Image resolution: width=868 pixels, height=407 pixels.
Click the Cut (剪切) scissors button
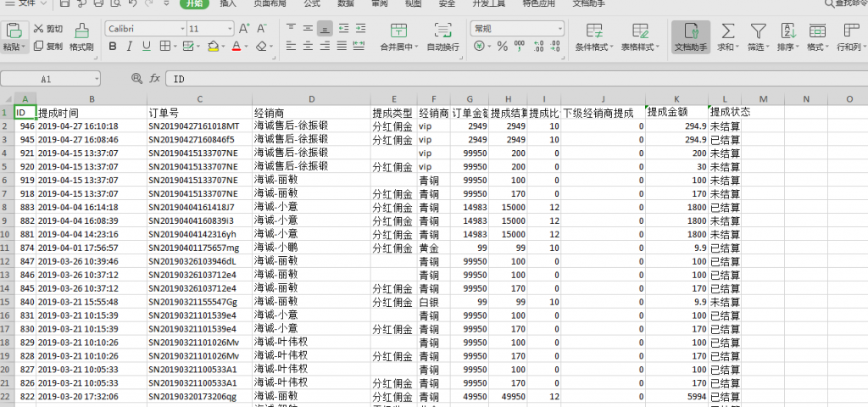pos(48,29)
